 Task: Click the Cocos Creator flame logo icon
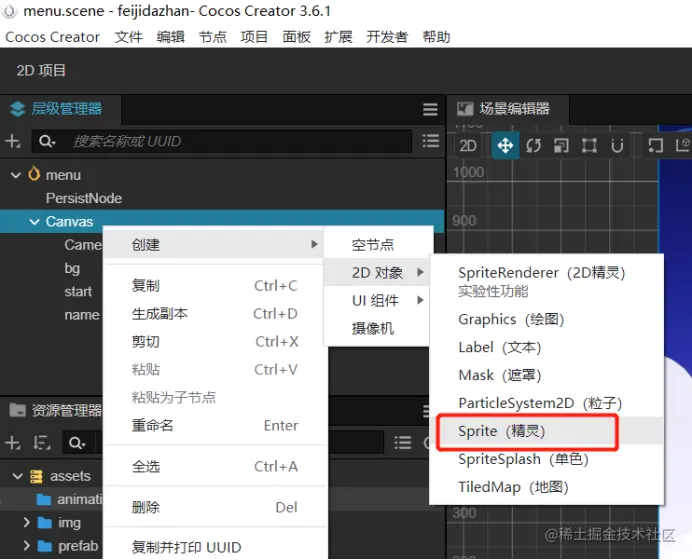[x=8, y=11]
